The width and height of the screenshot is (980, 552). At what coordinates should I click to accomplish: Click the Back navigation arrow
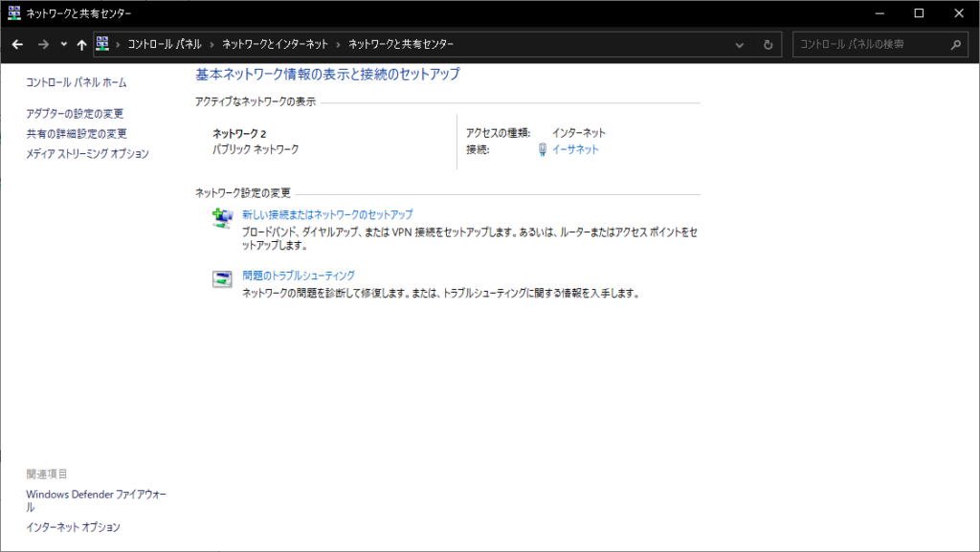(x=17, y=45)
